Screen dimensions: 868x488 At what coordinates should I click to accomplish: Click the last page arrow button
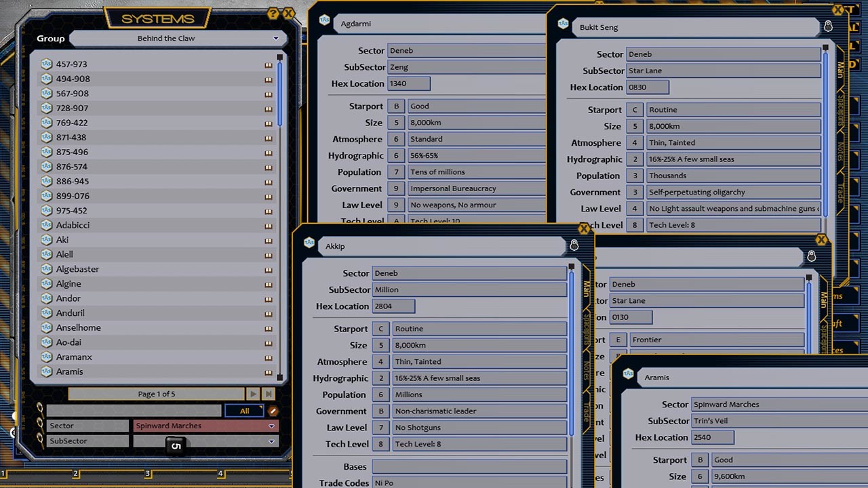point(269,393)
